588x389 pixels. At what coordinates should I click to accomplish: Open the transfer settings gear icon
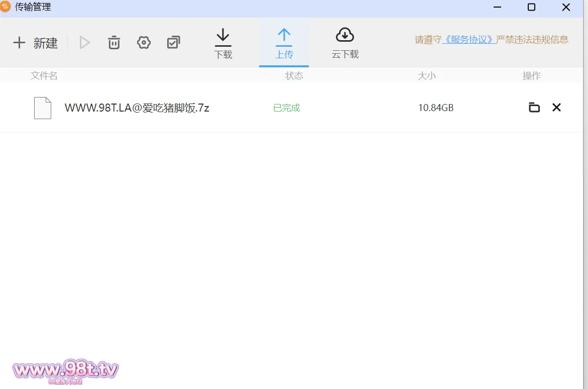pos(144,43)
